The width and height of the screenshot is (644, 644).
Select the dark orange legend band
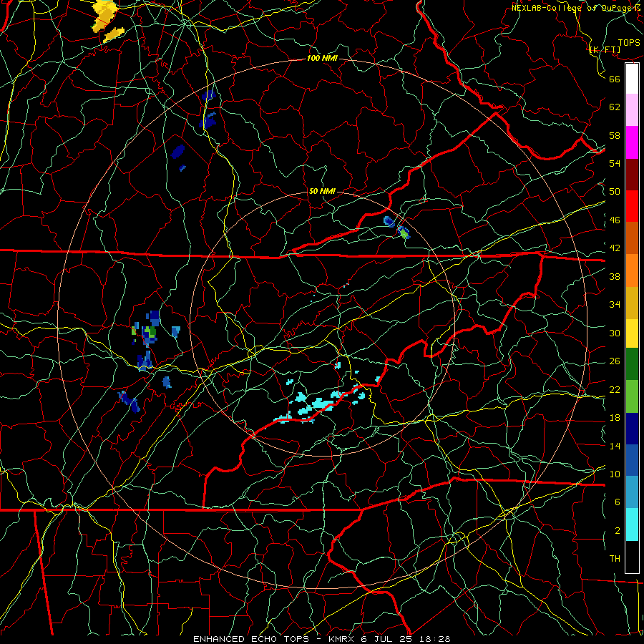632,238
